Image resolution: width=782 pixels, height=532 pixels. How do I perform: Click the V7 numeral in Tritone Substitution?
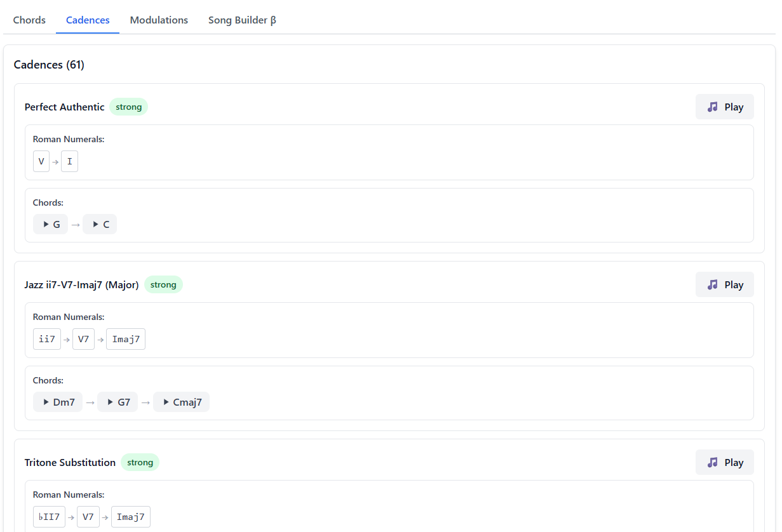(x=88, y=517)
